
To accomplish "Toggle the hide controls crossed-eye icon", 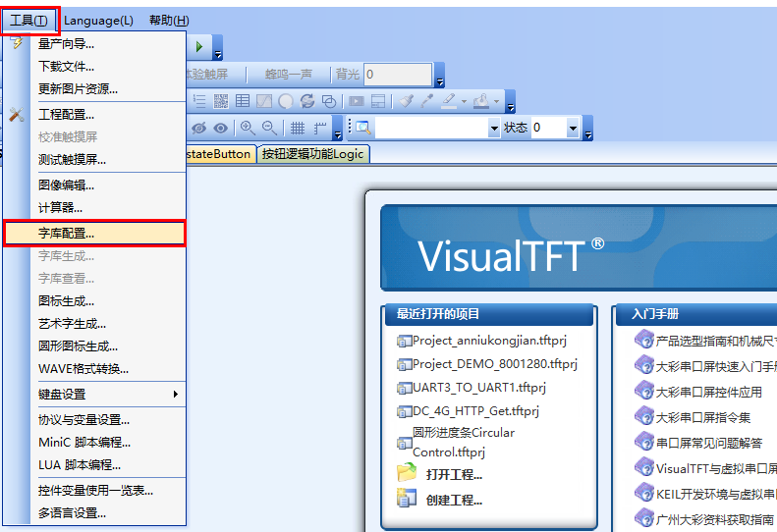I will click(198, 129).
